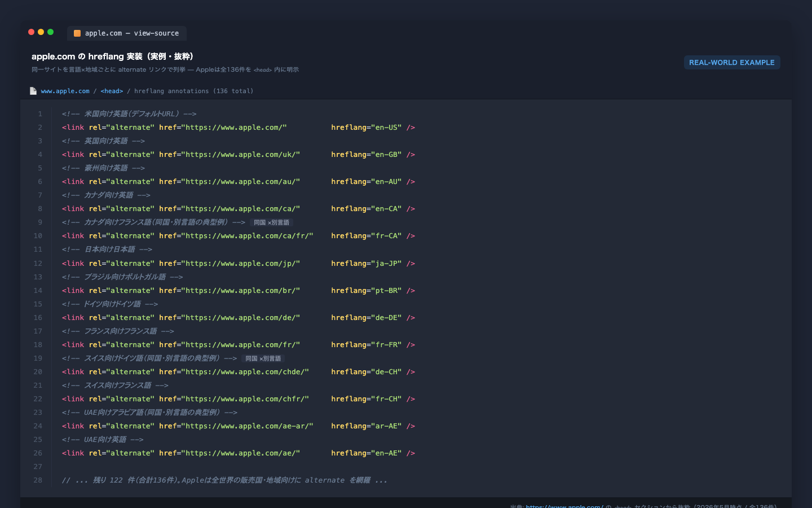
Task: Click the comment "ブラジル向けポルトガル語"
Action: click(x=122, y=277)
